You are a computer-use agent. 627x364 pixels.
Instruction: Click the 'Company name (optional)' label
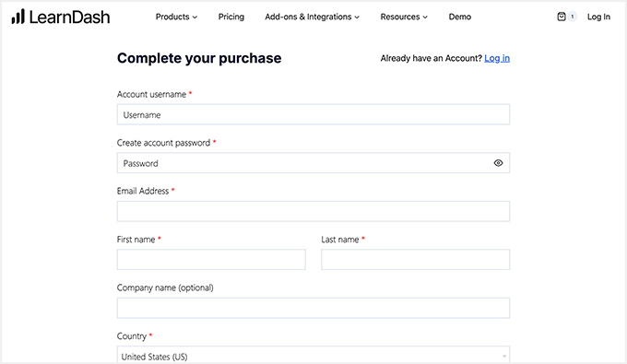165,288
